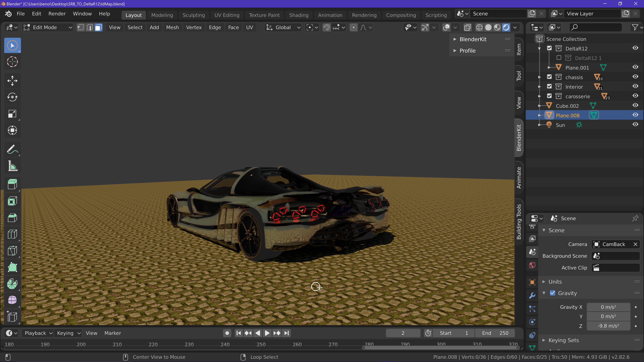Enable wireframe viewport shading
This screenshot has height=362, width=644.
(479, 27)
